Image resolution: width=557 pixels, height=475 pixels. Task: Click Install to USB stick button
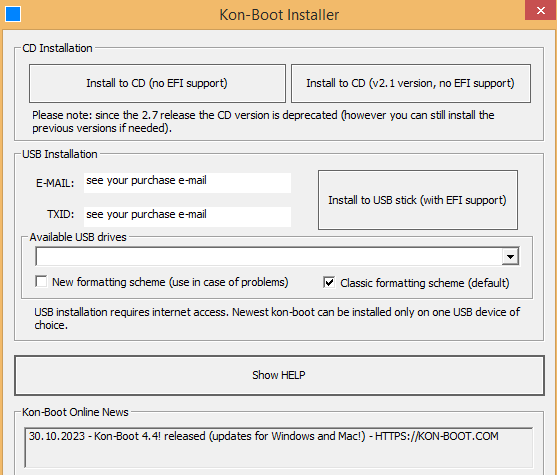[x=418, y=200]
